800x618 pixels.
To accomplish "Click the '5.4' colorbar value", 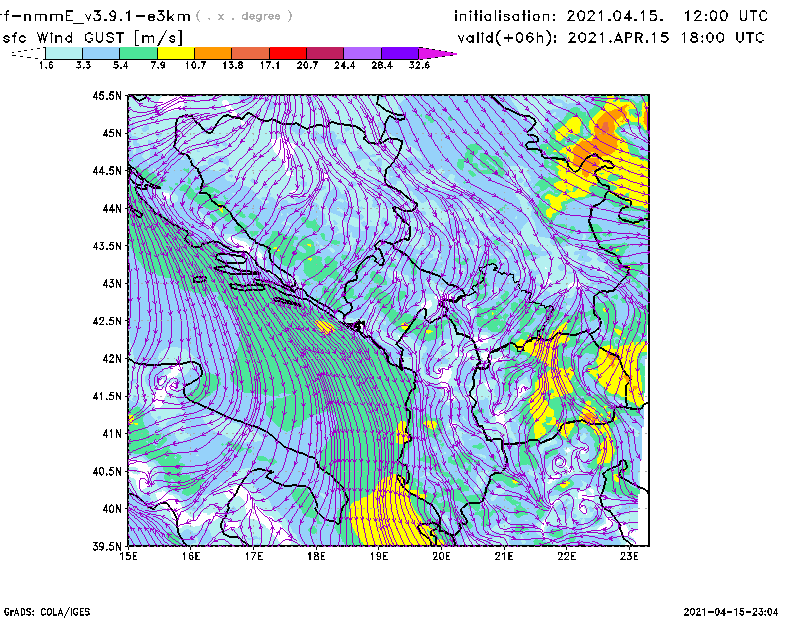I will (120, 65).
